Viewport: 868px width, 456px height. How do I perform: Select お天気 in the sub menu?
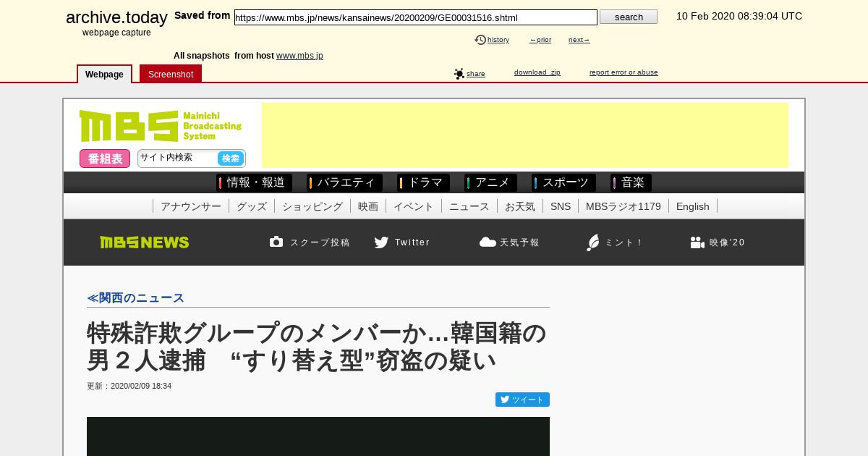pos(520,206)
